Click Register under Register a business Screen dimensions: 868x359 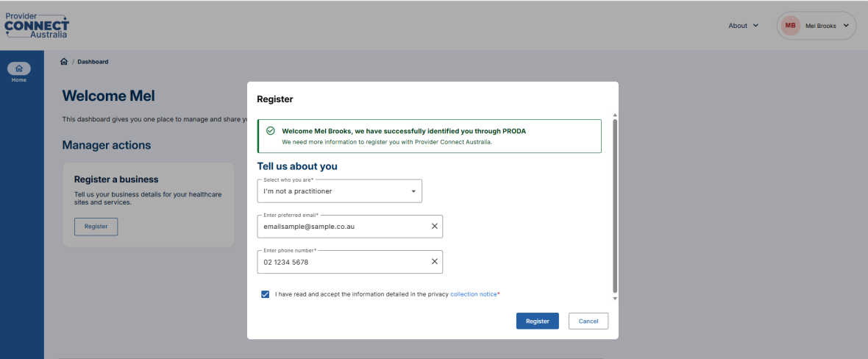96,227
